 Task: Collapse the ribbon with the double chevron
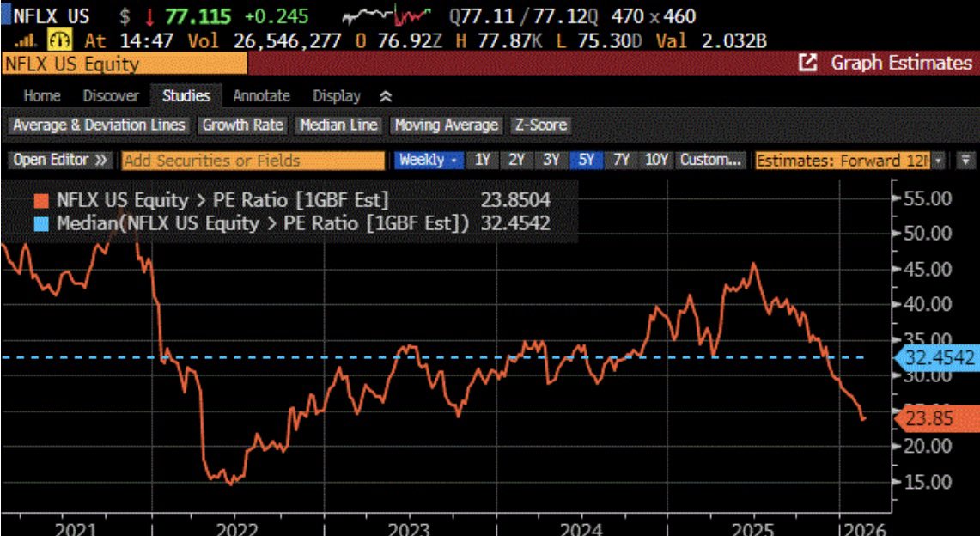(386, 96)
